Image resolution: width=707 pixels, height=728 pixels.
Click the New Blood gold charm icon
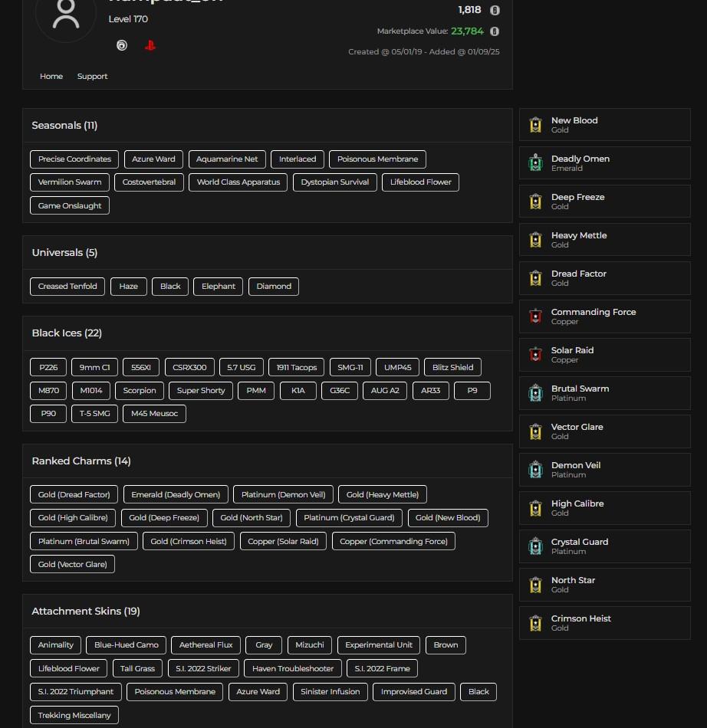click(535, 125)
